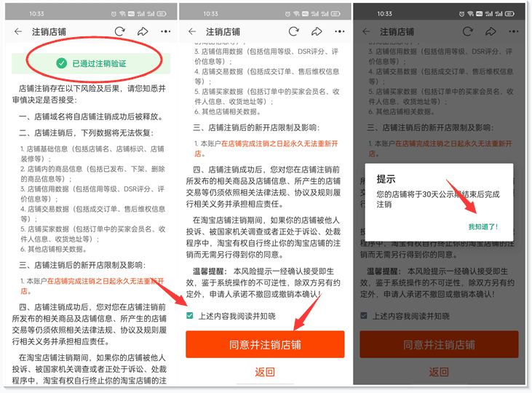Click 温馨提醒 paragraph in middle screen
The height and width of the screenshot is (393, 532).
click(x=263, y=282)
